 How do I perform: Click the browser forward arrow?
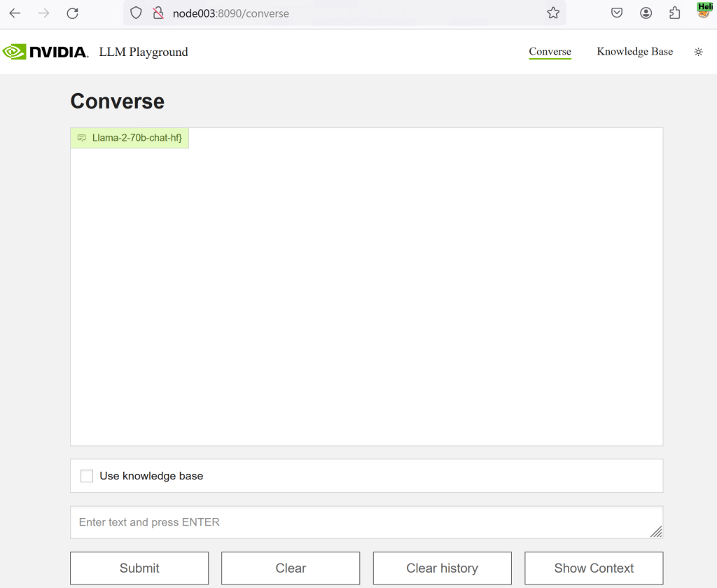click(43, 13)
